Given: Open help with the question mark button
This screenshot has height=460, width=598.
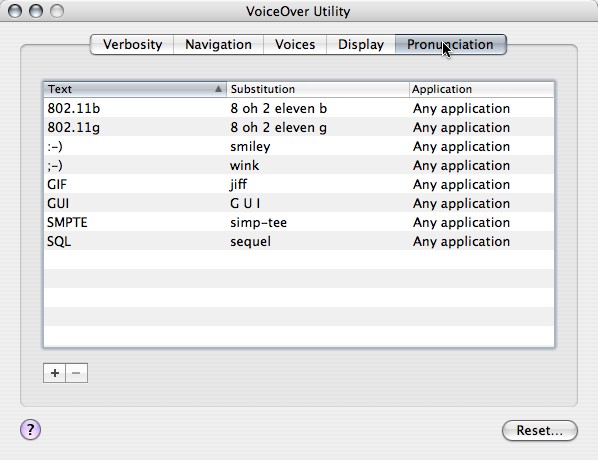Looking at the screenshot, I should [31, 429].
